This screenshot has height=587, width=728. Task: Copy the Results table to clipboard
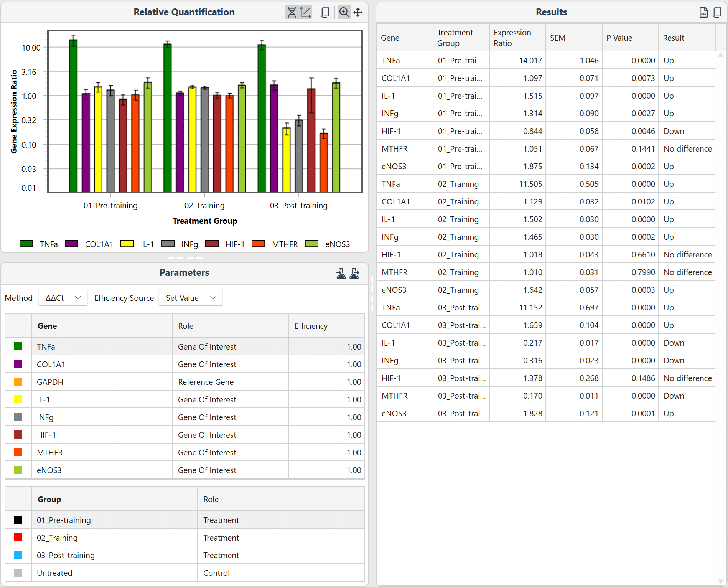[x=716, y=12]
